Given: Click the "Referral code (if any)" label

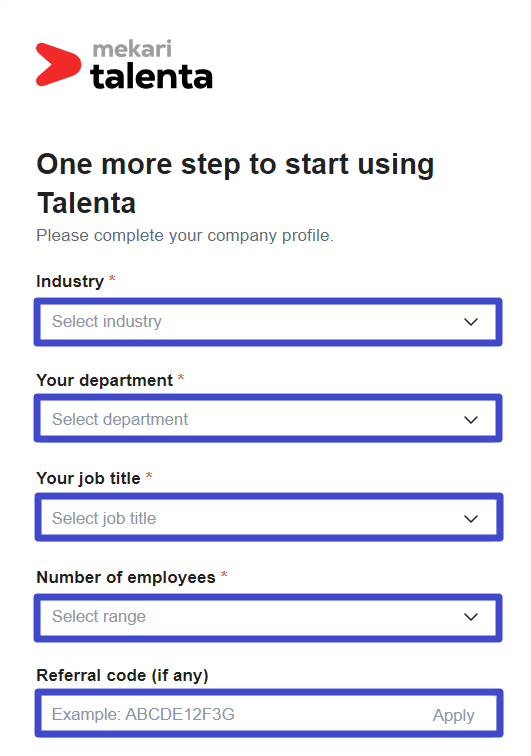Looking at the screenshot, I should pos(123,675).
